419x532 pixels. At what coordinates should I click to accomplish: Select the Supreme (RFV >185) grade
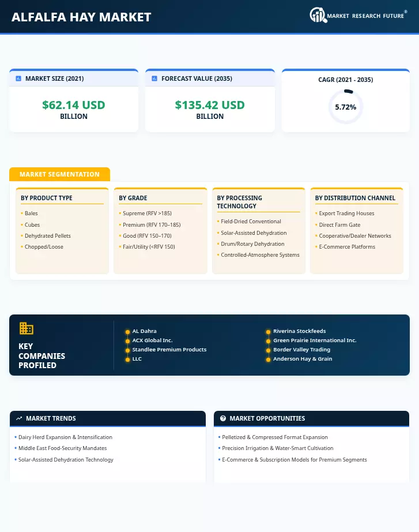(x=147, y=213)
